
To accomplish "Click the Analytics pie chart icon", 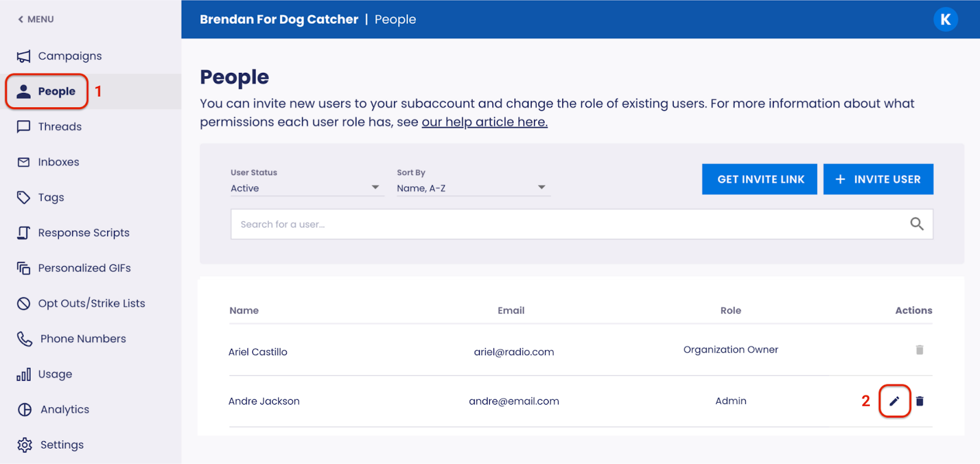I will point(24,410).
